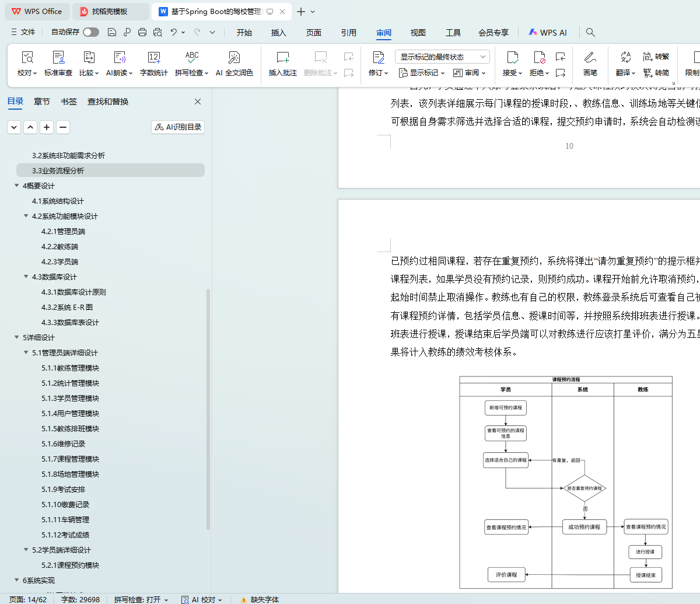Jump to 4.3.2系统 E-R图 heading
This screenshot has height=604, width=700.
[67, 308]
